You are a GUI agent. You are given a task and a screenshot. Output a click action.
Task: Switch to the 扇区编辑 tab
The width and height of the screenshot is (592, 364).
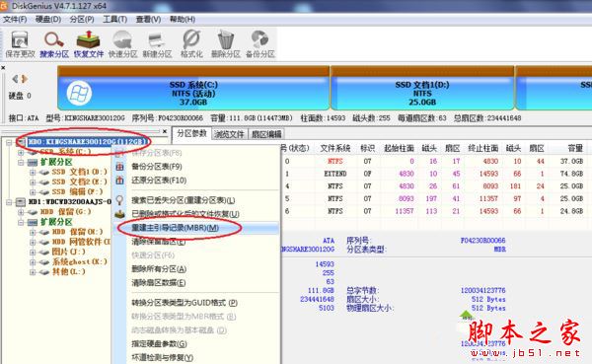[266, 134]
